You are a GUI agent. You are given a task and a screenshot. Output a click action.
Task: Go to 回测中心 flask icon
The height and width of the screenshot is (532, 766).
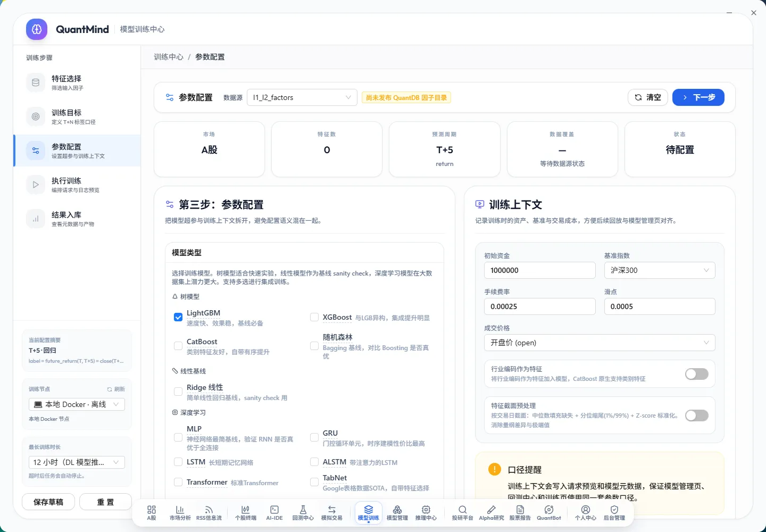pos(303,513)
